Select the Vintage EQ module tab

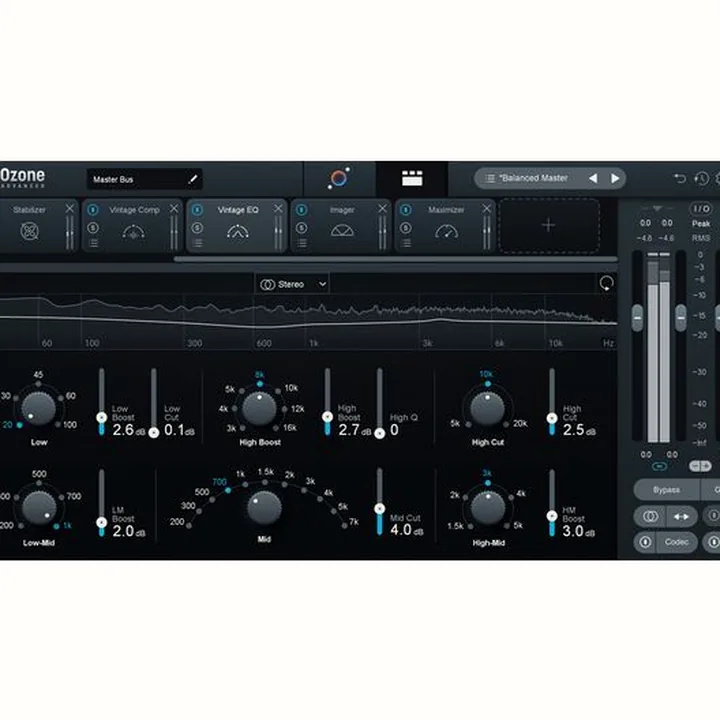[237, 225]
